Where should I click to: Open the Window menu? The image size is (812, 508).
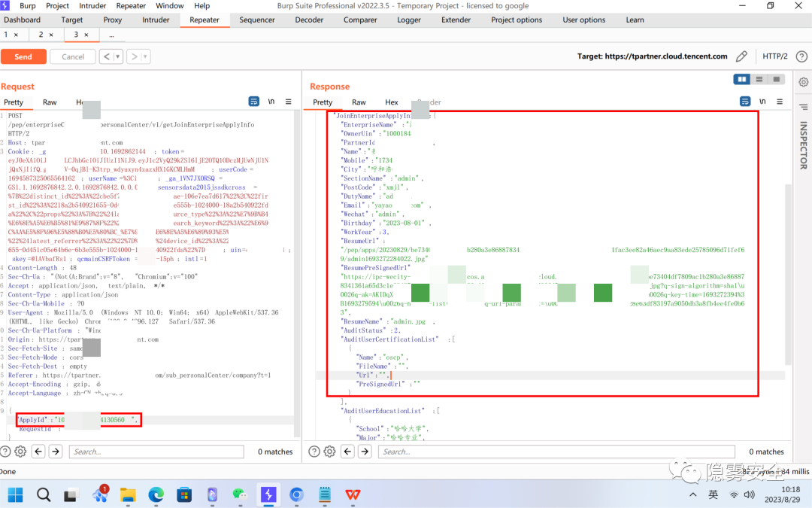tap(169, 6)
